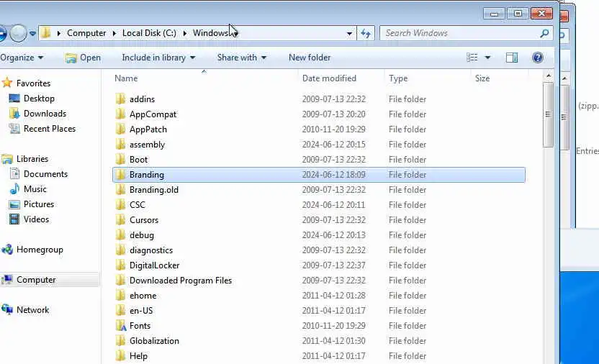This screenshot has height=364, width=599.
Task: Select Favorites in navigation pane
Action: click(x=33, y=83)
